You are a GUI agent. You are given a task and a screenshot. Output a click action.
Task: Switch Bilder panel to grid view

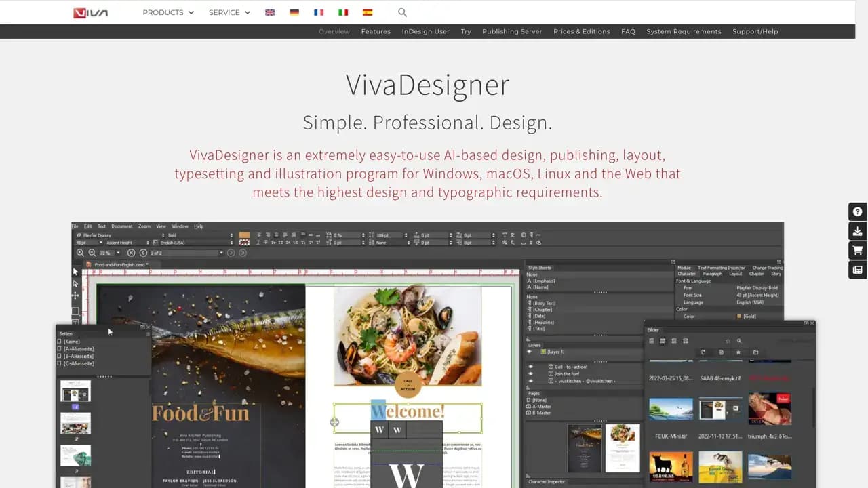(x=663, y=341)
